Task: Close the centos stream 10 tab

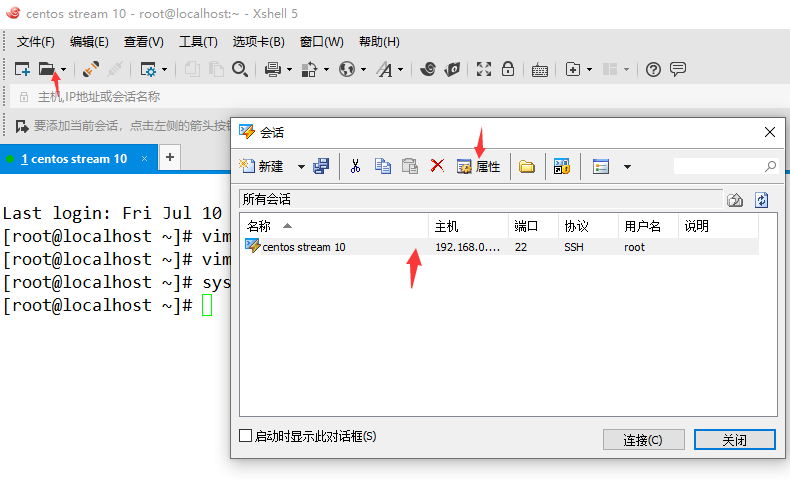Action: tap(145, 159)
